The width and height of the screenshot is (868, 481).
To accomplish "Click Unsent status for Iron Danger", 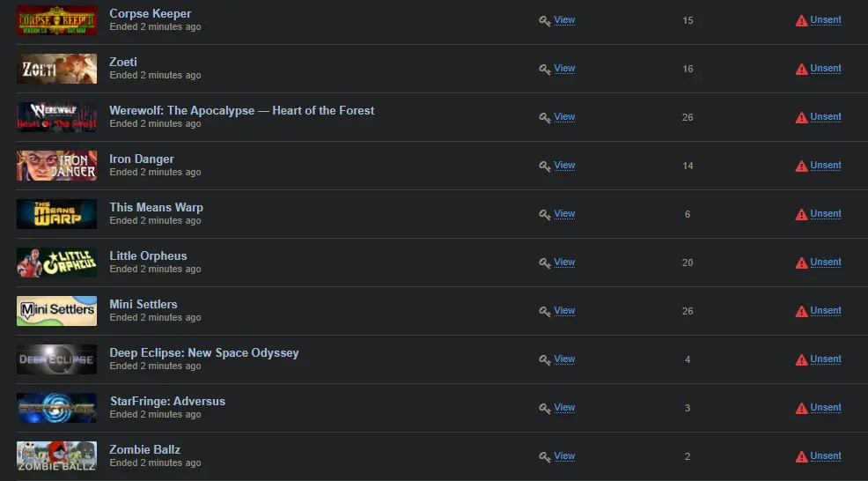I will point(826,165).
